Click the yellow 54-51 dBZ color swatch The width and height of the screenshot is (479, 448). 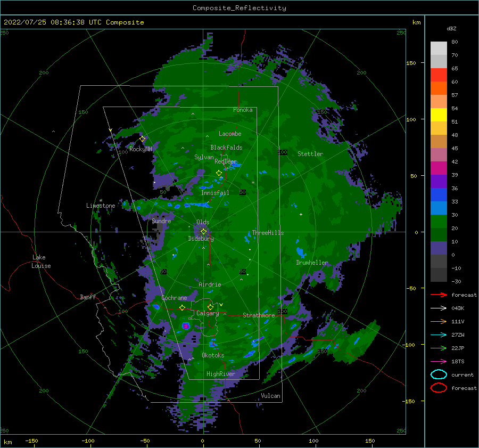pyautogui.click(x=439, y=115)
